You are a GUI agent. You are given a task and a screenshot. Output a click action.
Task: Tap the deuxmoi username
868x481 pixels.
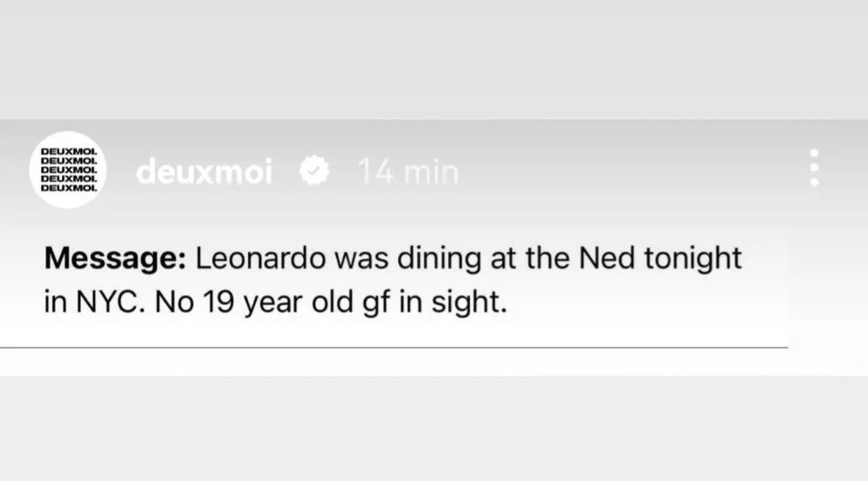(x=204, y=171)
